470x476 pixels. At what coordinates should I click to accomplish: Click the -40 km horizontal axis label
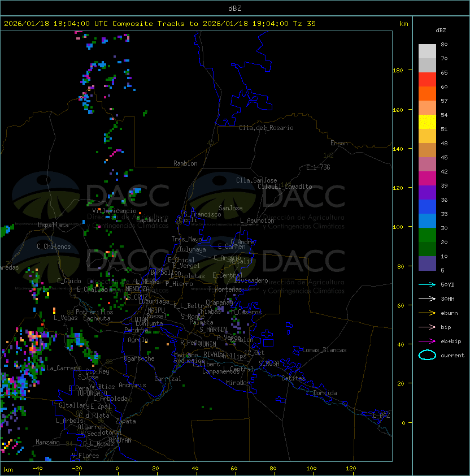pos(37,469)
